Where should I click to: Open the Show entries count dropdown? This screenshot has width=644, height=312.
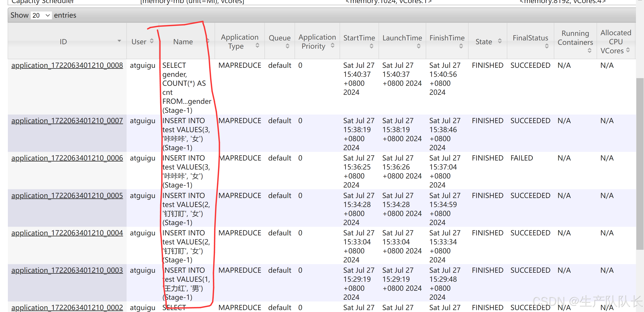(x=41, y=16)
